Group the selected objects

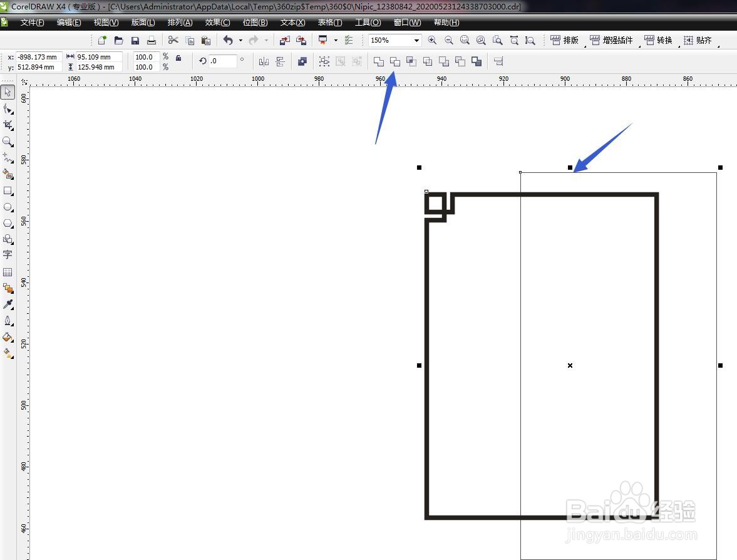[324, 61]
